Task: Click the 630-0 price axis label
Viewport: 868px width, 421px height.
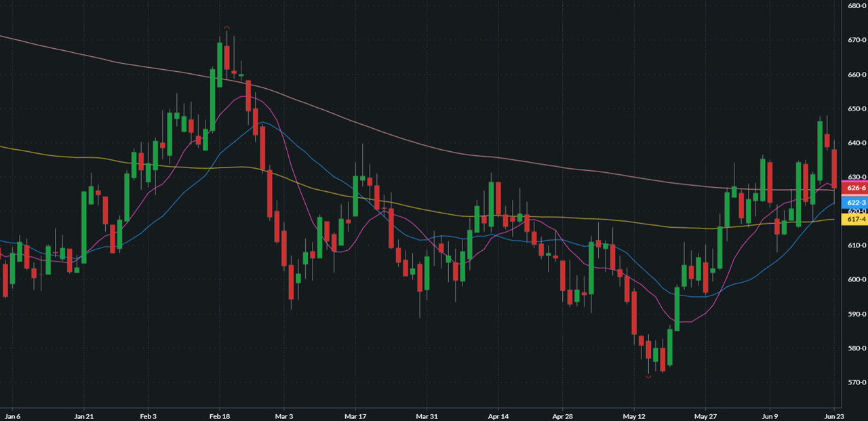Action: [856, 177]
